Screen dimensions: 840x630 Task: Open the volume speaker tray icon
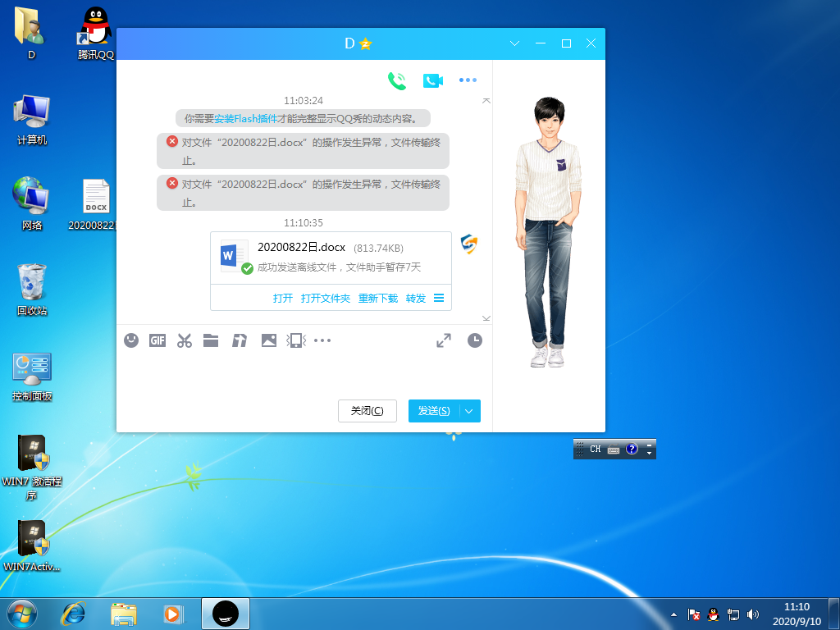click(753, 614)
